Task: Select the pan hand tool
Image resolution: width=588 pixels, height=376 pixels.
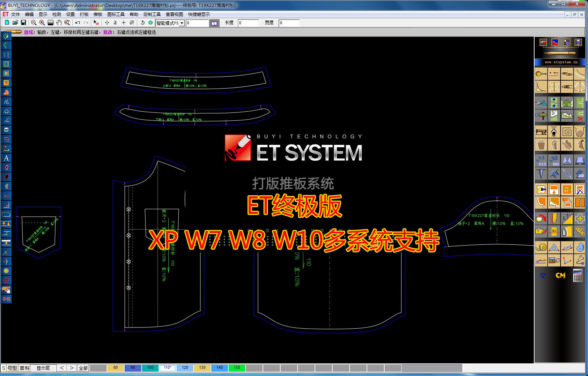Action: (x=59, y=23)
